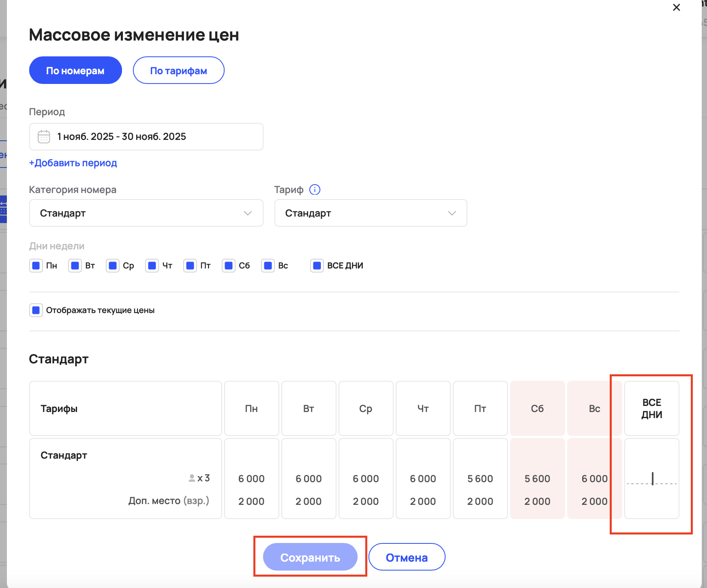Click the guest count person icon
This screenshot has height=588, width=707.
pyautogui.click(x=192, y=478)
